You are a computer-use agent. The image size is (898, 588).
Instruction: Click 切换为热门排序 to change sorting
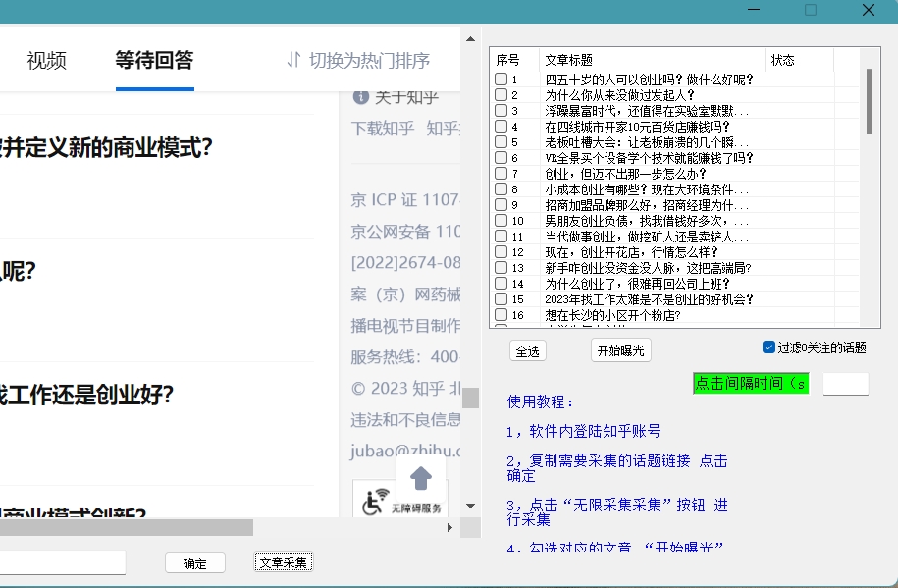click(x=369, y=60)
